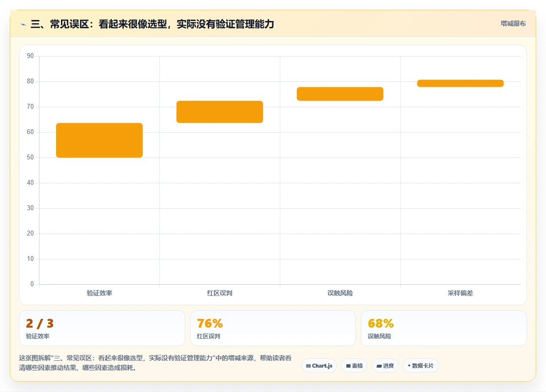The image size is (546, 392).
Task: Click the section title 三、常见误区
Action: [152, 24]
